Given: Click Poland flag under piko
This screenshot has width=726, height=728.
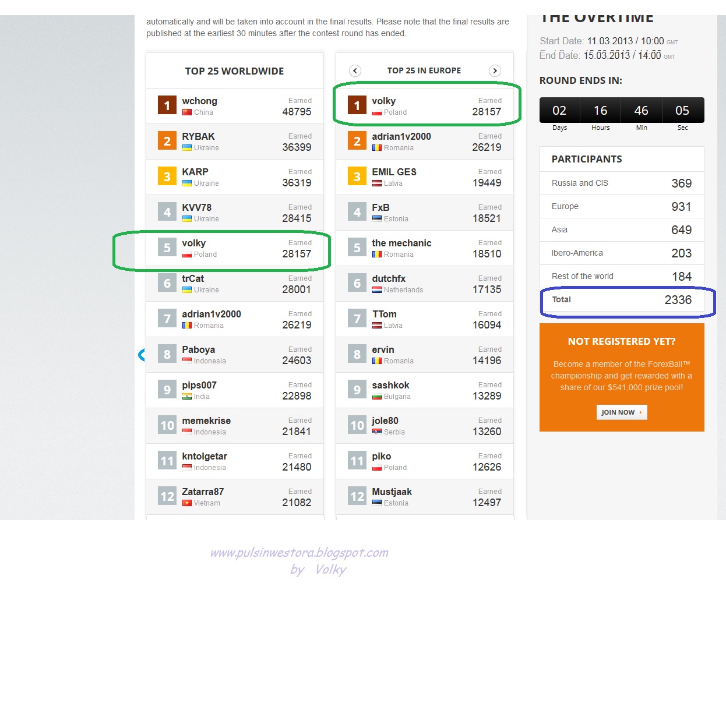Looking at the screenshot, I should (377, 468).
